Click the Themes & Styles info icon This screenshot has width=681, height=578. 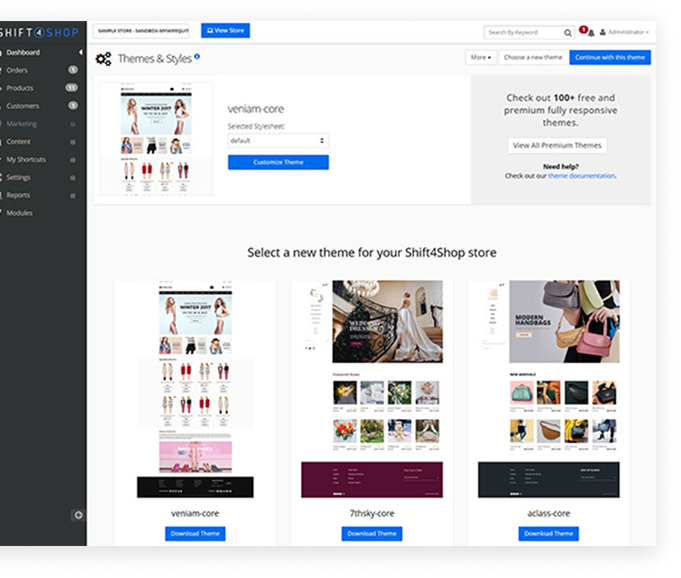(x=197, y=56)
